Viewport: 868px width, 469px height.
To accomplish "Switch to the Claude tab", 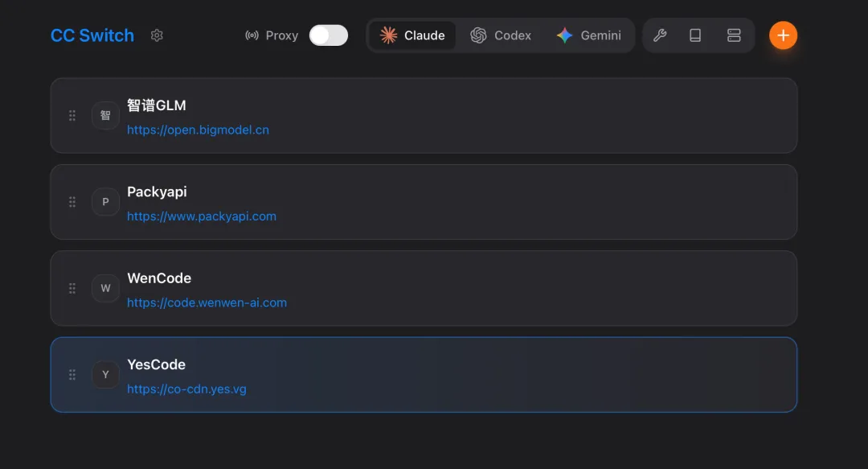I will tap(412, 35).
